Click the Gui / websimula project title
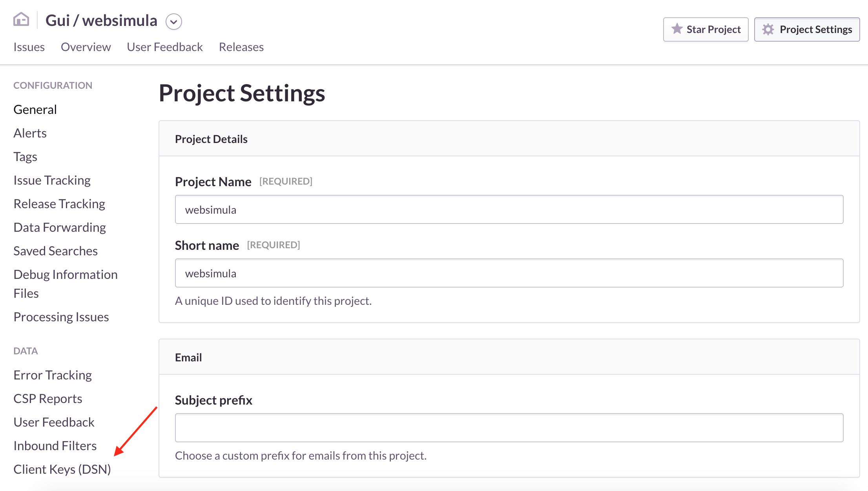 tap(101, 20)
